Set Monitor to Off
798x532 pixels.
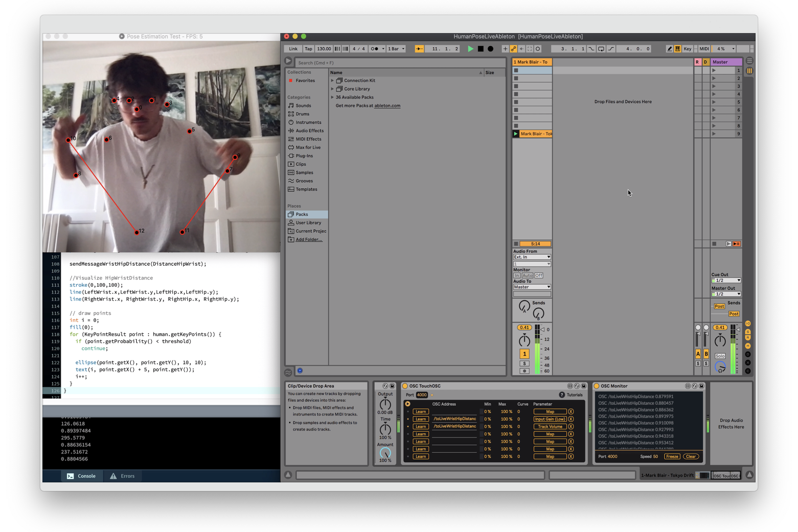[538, 276]
